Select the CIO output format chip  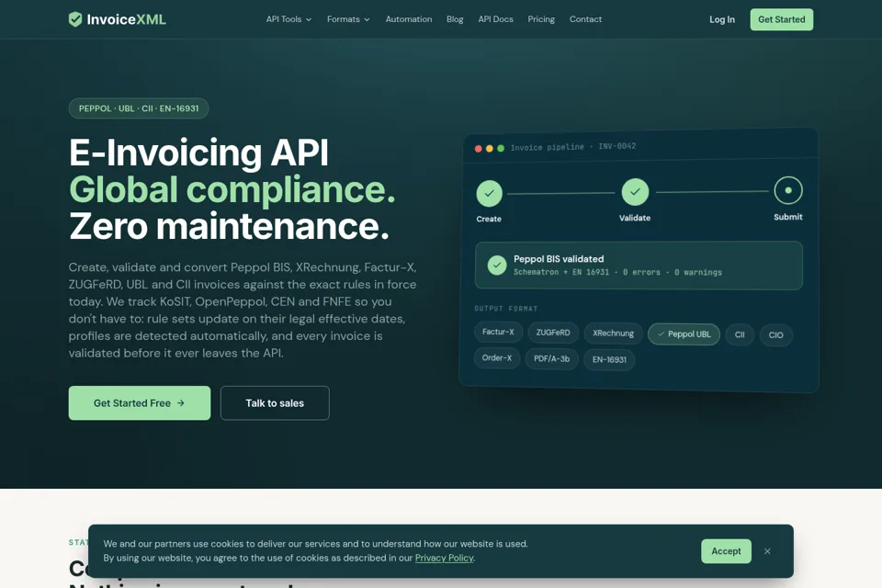tap(775, 335)
